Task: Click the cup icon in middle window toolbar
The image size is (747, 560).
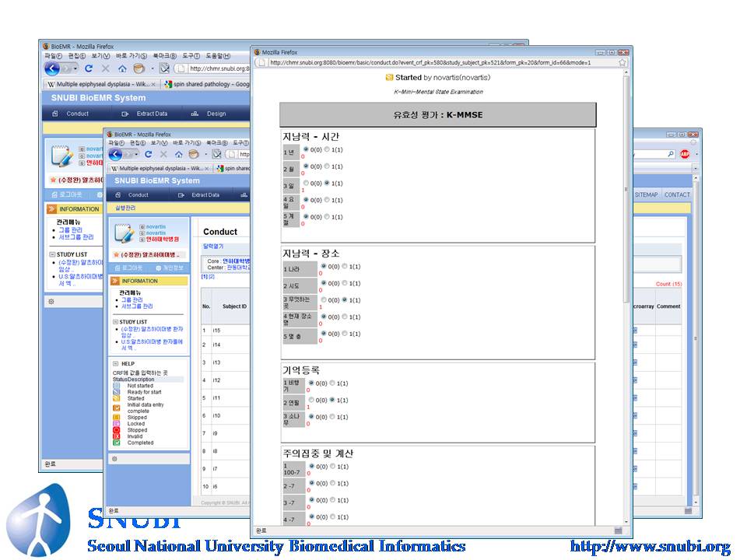Action: 194,154
